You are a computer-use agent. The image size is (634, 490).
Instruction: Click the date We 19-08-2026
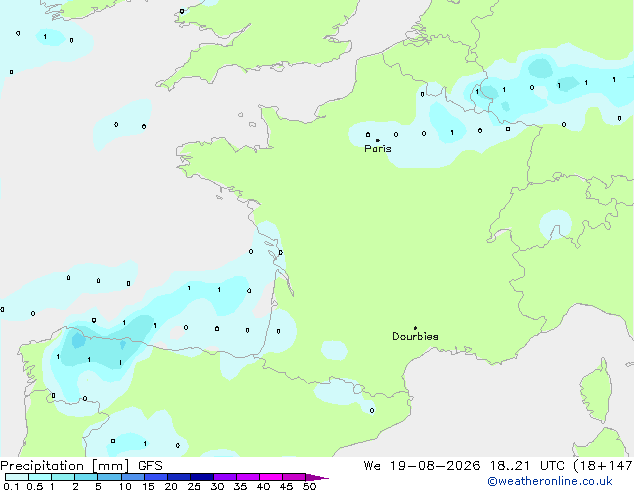pyautogui.click(x=422, y=466)
